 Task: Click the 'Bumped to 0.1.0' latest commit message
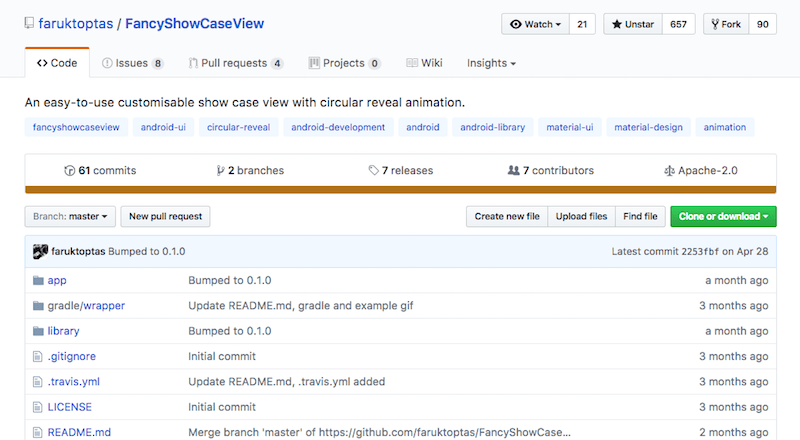147,251
